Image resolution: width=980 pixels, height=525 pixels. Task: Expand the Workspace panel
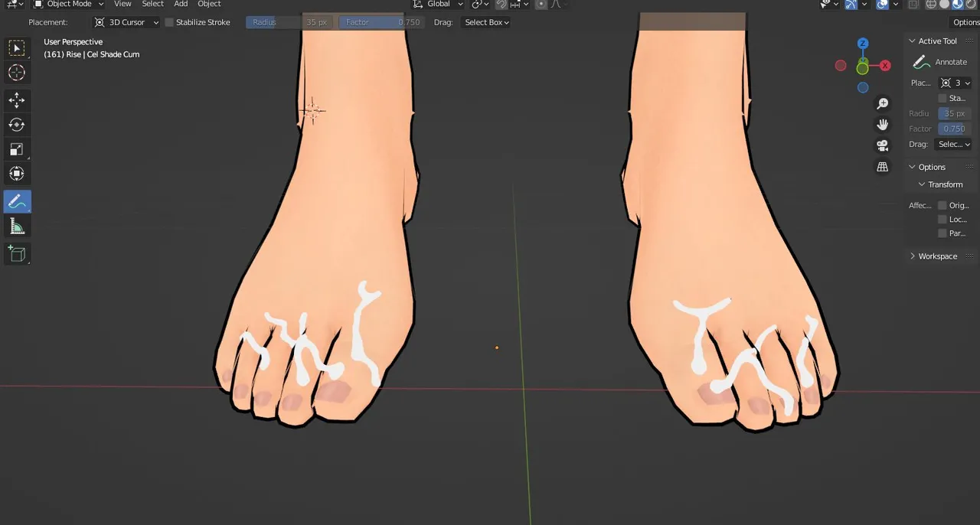pos(912,256)
